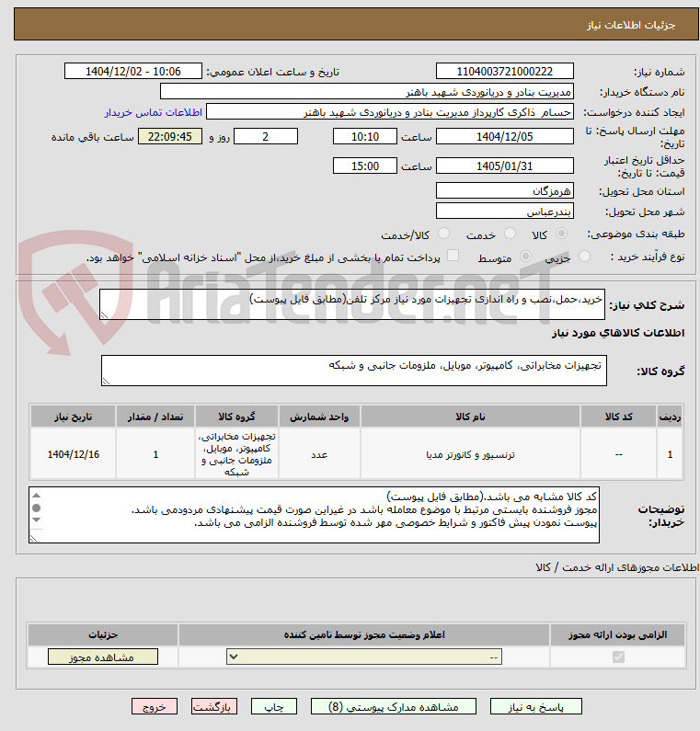
Task: Click the تعداد / مقدار column header
Action: point(155,417)
